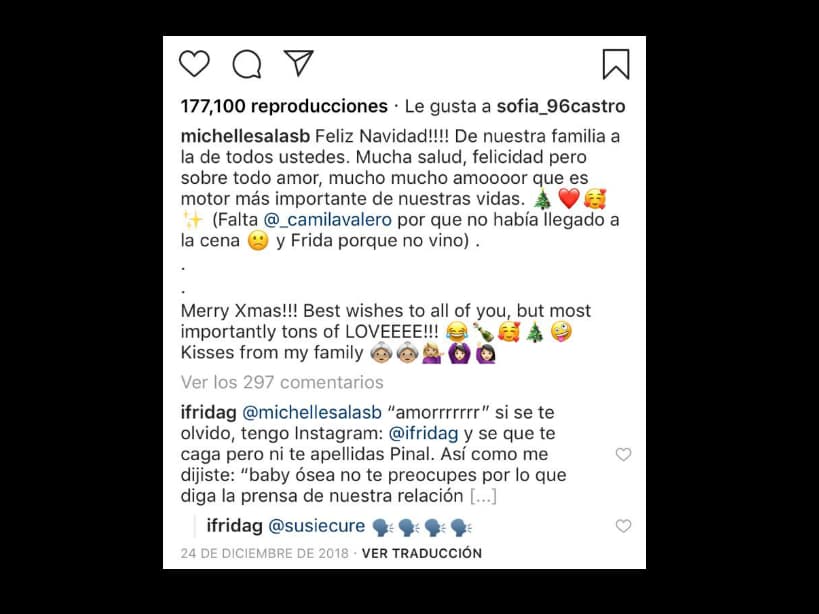Like ifridag's long comment

tap(623, 454)
